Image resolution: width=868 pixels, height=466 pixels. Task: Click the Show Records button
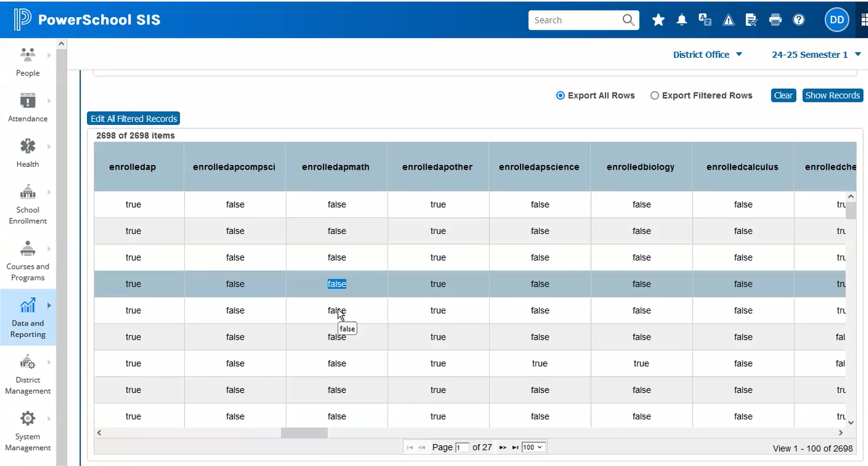(x=832, y=95)
